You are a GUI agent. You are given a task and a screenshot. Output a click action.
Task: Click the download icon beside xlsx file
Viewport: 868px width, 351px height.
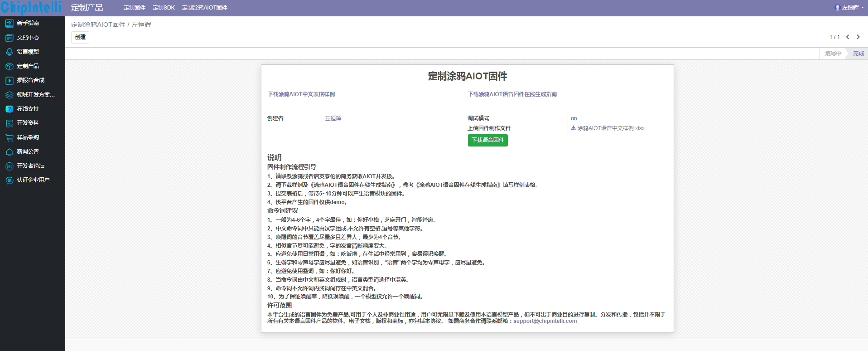click(574, 128)
